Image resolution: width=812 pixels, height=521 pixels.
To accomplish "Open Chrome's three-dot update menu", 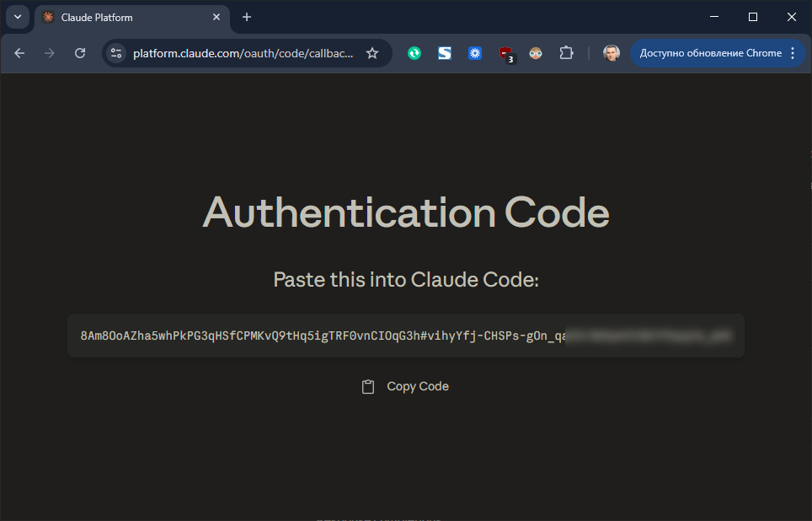I will (x=793, y=52).
